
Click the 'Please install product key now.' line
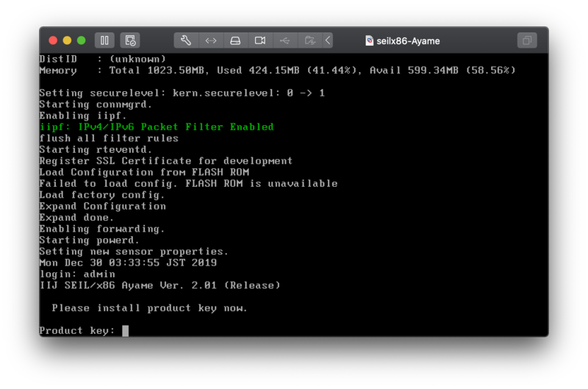(150, 308)
